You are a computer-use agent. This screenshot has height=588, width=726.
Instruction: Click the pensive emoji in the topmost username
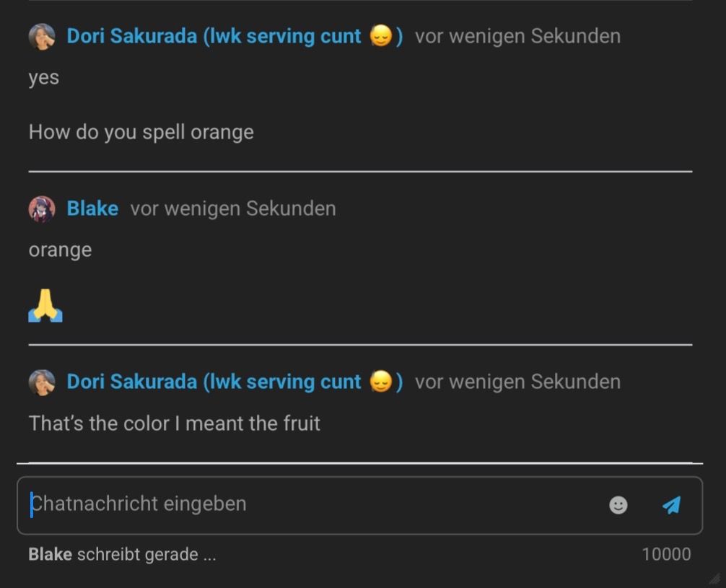coord(380,36)
